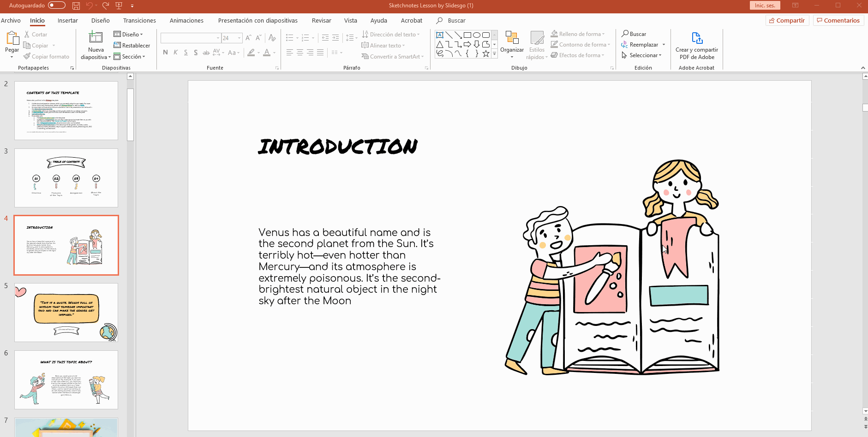Toggle text shadow formatting
Screen dimensions: 868x437
pyautogui.click(x=196, y=53)
